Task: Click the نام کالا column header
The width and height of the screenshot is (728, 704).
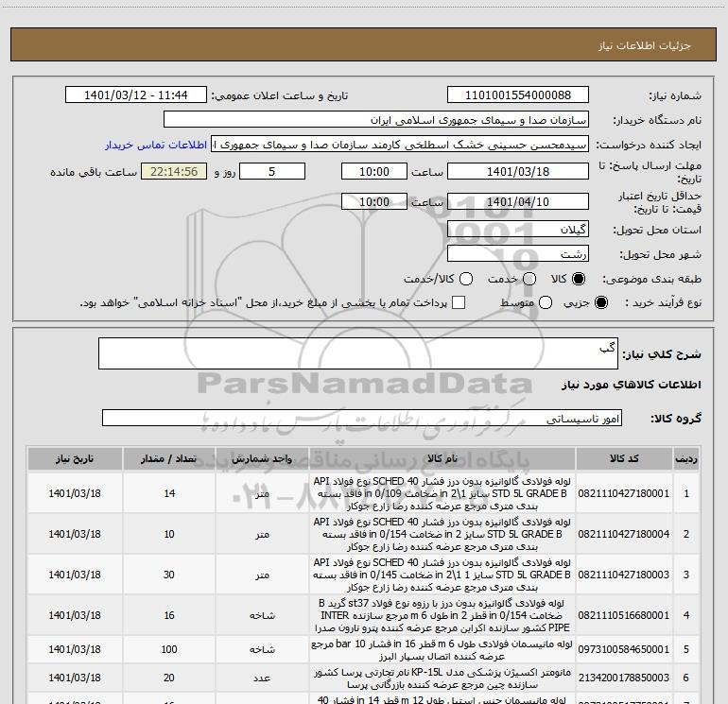Action: coord(442,458)
